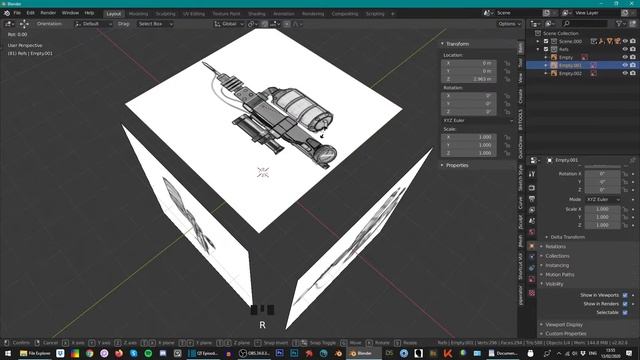
Task: Open properties panel Mode XYZ Euler dropdown
Action: tap(603, 200)
